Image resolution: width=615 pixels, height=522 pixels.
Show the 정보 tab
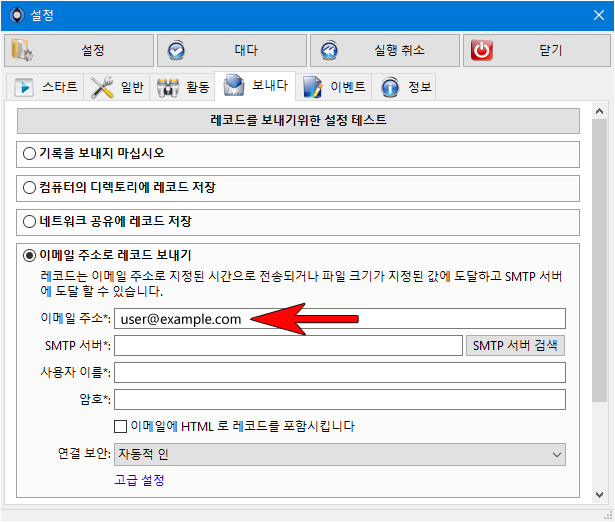404,87
